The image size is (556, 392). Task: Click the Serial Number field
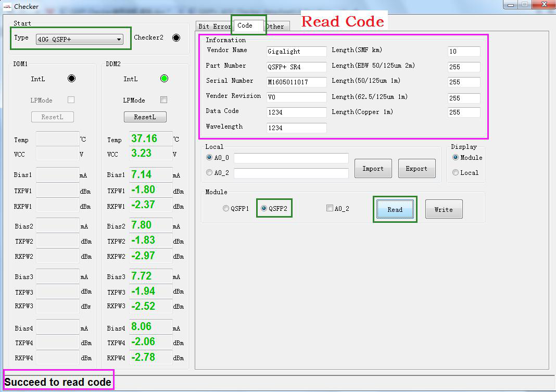pos(296,82)
